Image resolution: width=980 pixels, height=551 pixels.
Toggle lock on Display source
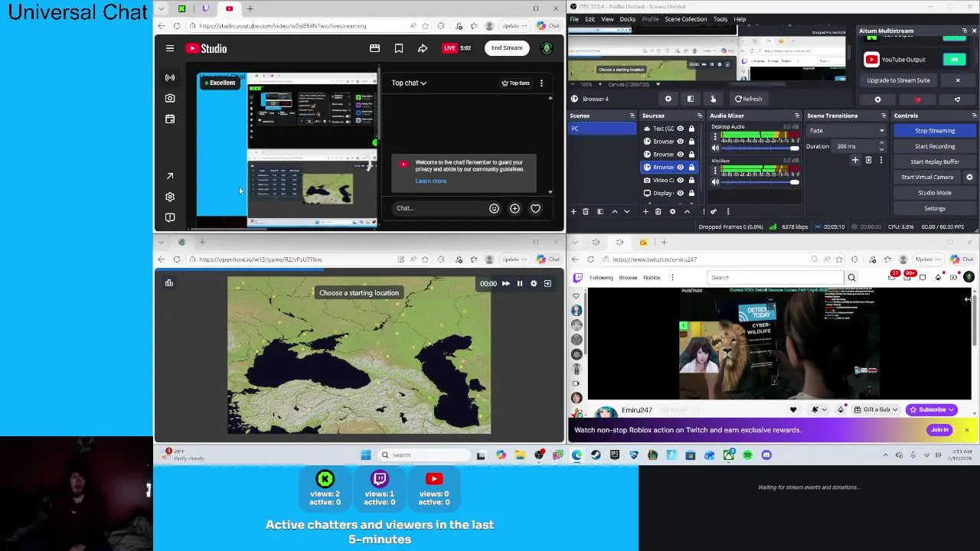coord(691,193)
